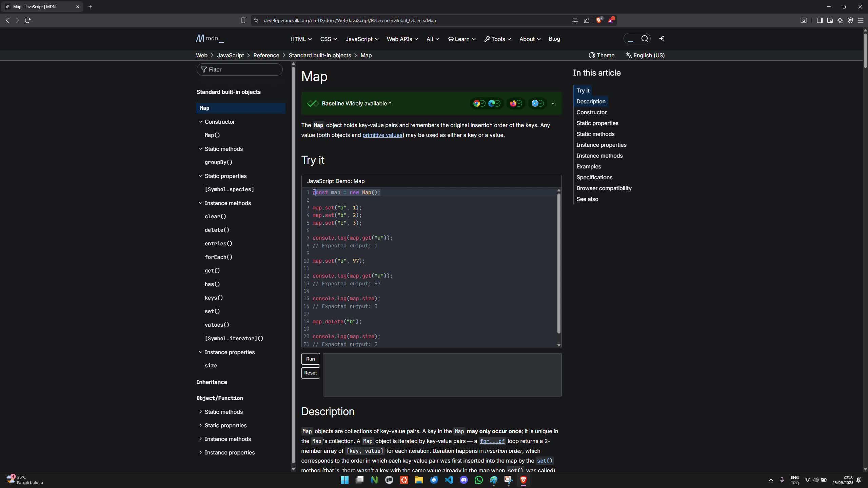The width and height of the screenshot is (868, 488).
Task: Open the Blog nav link
Action: (x=554, y=39)
